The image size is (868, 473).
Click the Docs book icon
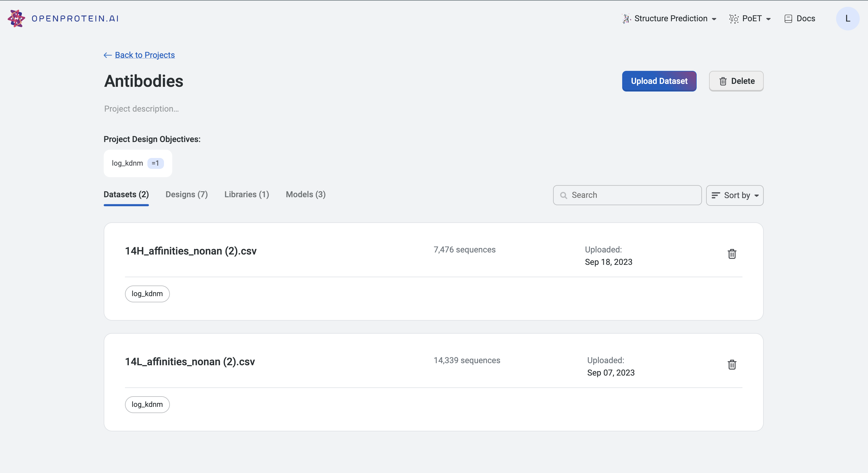pyautogui.click(x=788, y=19)
